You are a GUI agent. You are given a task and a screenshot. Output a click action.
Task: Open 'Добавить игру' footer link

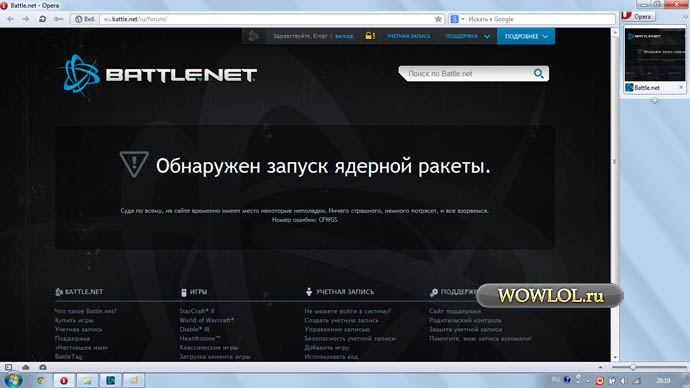[x=327, y=348]
